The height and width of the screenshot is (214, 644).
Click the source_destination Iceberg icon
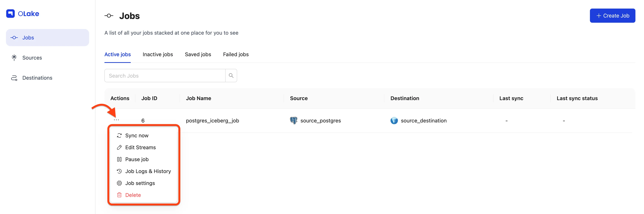(394, 120)
